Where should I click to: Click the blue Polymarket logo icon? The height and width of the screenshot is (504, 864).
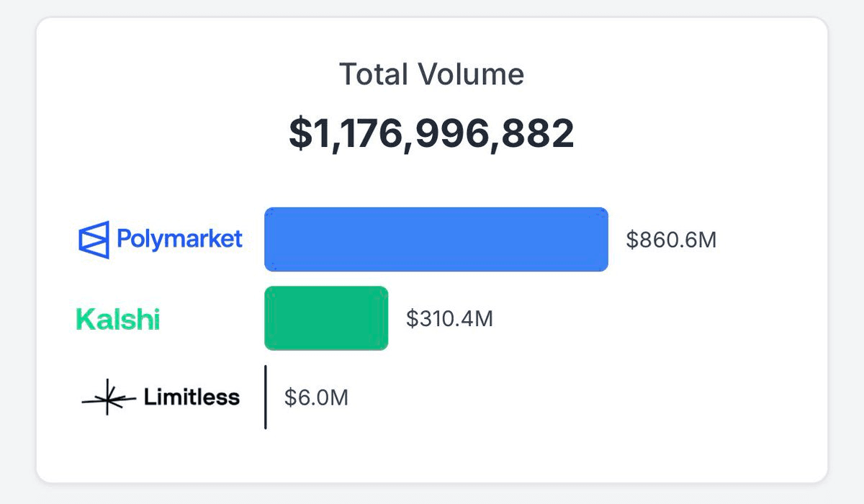point(94,240)
